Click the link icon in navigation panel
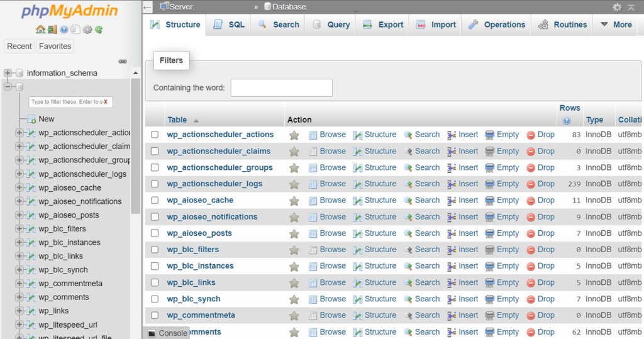This screenshot has height=339, width=644. [123, 61]
